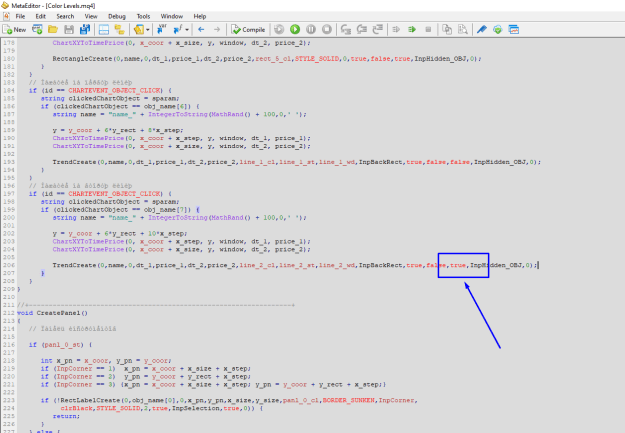Viewport: 625px width, 433px height.
Task: Open a file with the folder icon
Action: pos(53,30)
